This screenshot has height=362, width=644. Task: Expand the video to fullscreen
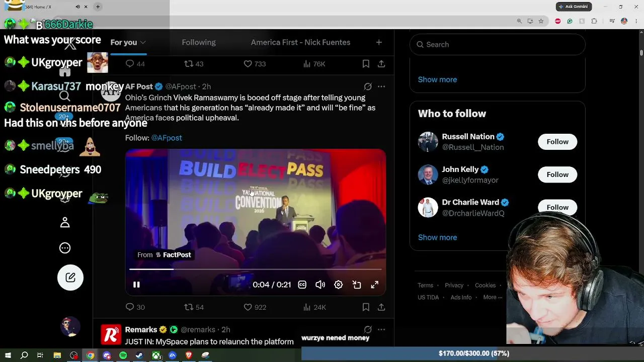point(375,285)
